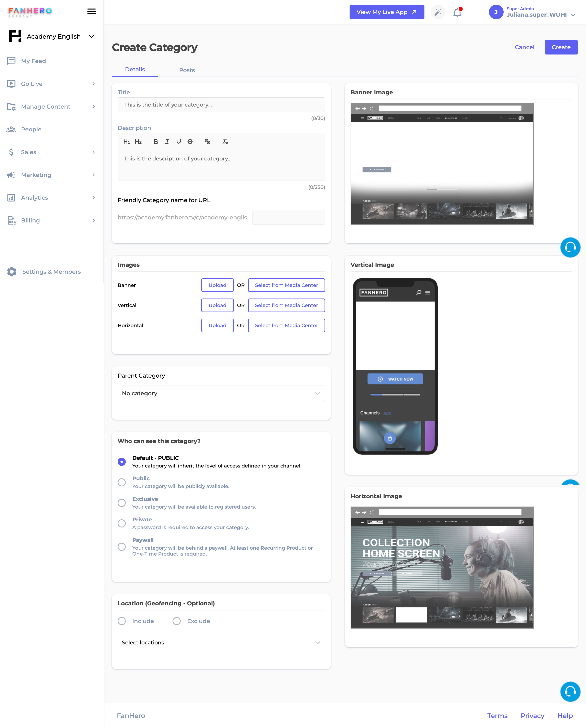This screenshot has height=728, width=586.
Task: Expand the Marketing submenu chevron
Action: coord(94,175)
